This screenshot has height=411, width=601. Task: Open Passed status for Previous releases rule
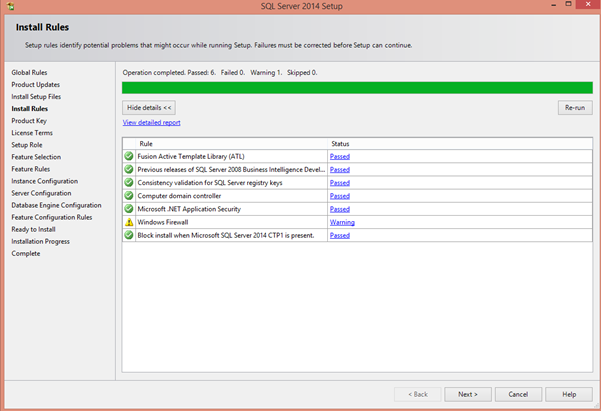340,169
